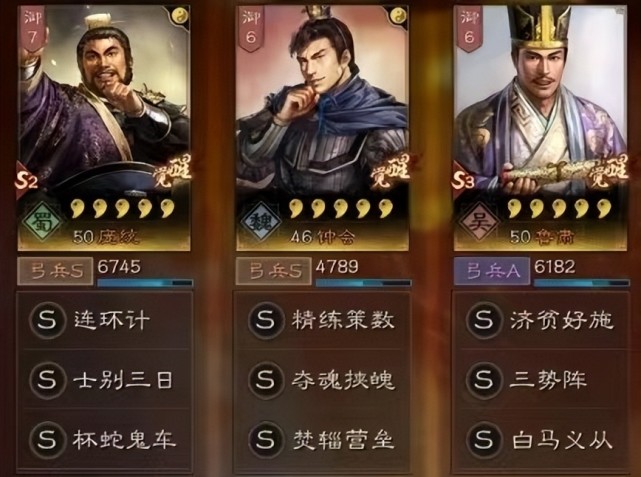The height and width of the screenshot is (477, 641).
Task: Click the 弓兵A troop tag under 鲁肃
Action: pyautogui.click(x=492, y=271)
